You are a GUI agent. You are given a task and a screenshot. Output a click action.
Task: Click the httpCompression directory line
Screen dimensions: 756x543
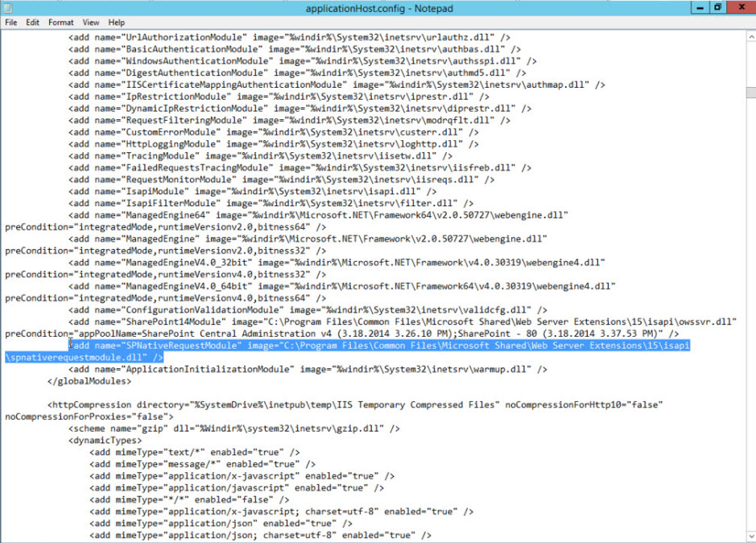tap(355, 405)
